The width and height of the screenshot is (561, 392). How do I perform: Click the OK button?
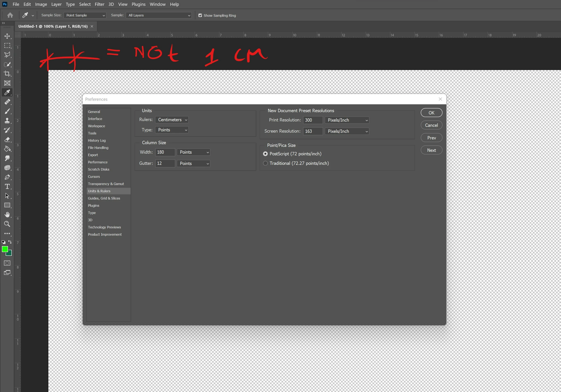[x=431, y=113]
